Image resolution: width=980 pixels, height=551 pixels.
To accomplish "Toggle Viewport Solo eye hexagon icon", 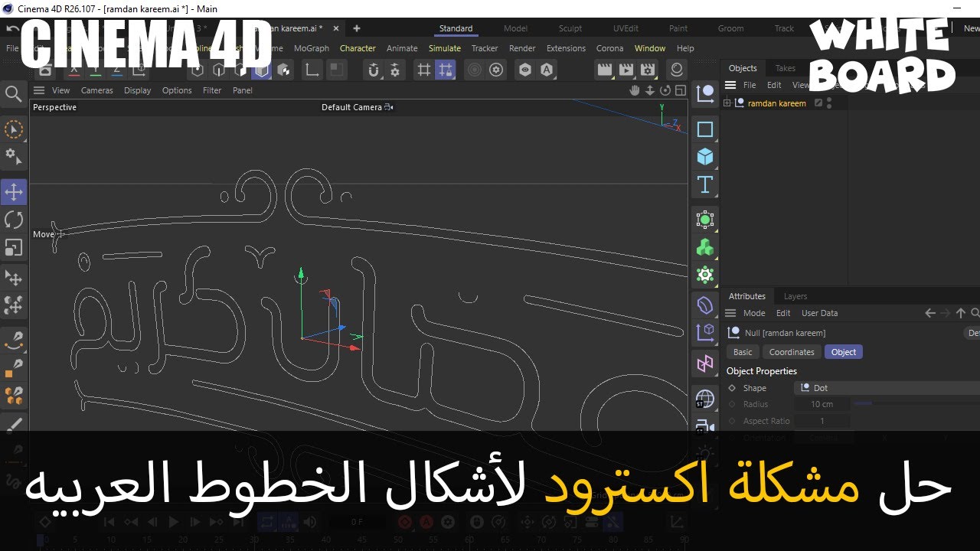I will point(524,70).
